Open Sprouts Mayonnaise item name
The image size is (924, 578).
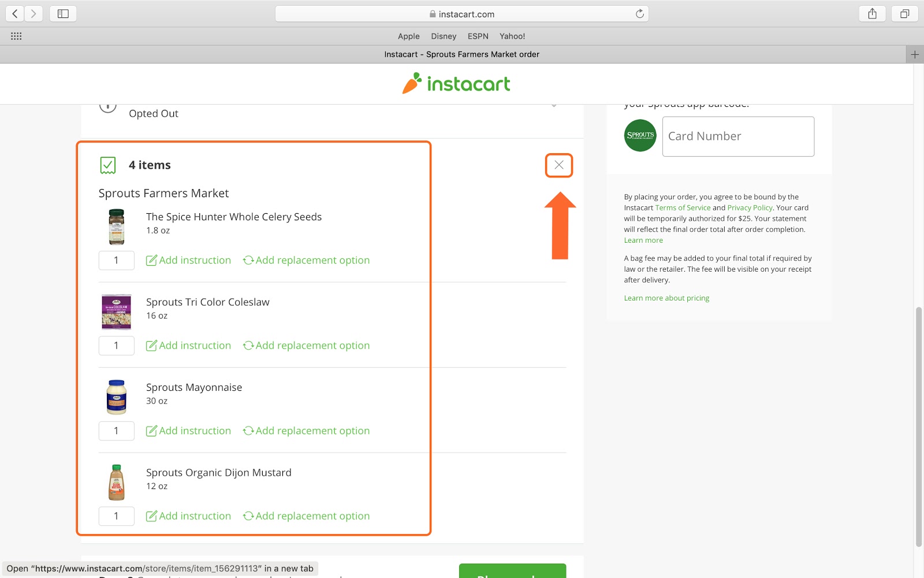point(194,387)
